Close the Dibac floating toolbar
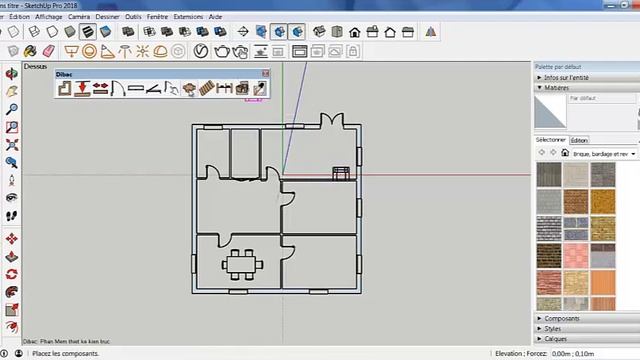The width and height of the screenshot is (640, 360). click(x=266, y=73)
